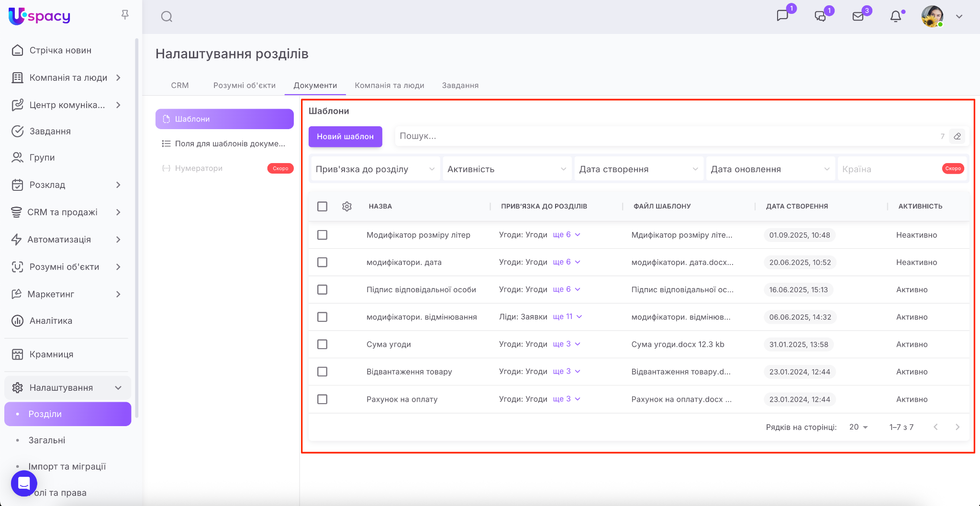Click the search magnifier icon in top bar
The image size is (980, 506).
point(167,17)
